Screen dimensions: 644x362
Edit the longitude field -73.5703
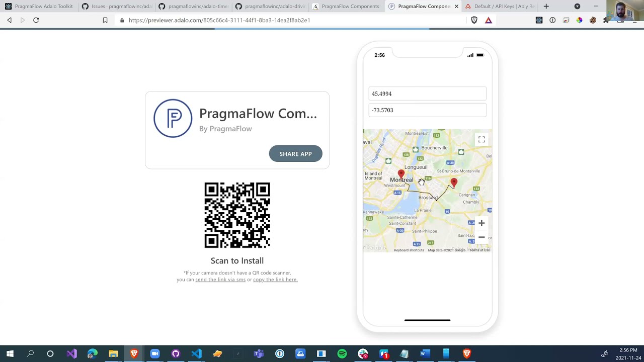click(x=428, y=110)
